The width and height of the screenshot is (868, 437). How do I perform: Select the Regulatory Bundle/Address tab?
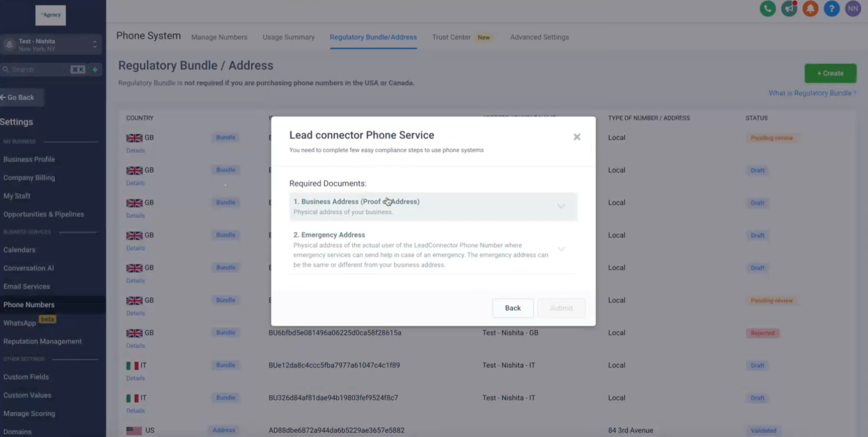[373, 37]
